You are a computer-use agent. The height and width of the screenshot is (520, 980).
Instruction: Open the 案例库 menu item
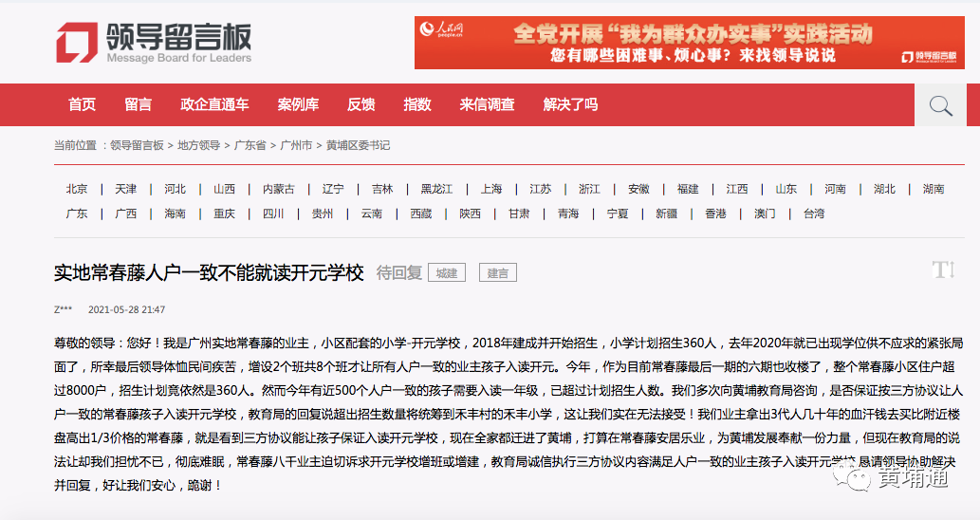(298, 104)
